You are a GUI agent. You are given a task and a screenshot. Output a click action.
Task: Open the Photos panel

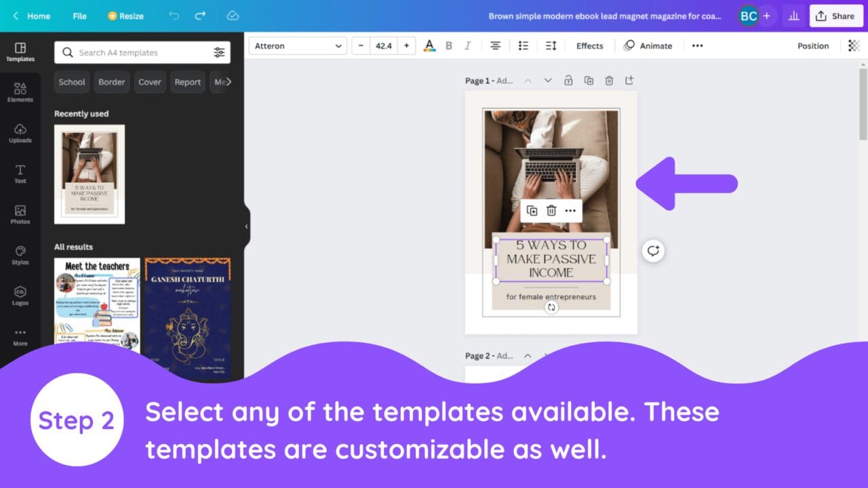[x=20, y=214]
